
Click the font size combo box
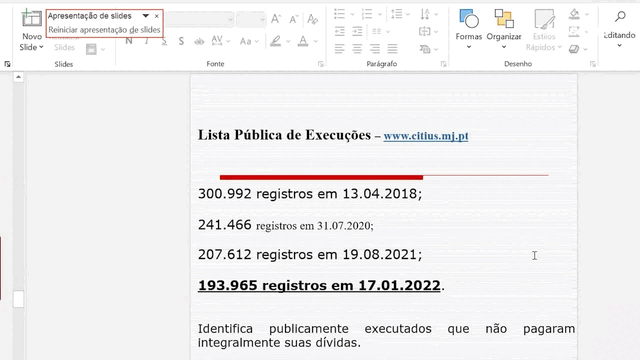coord(251,19)
